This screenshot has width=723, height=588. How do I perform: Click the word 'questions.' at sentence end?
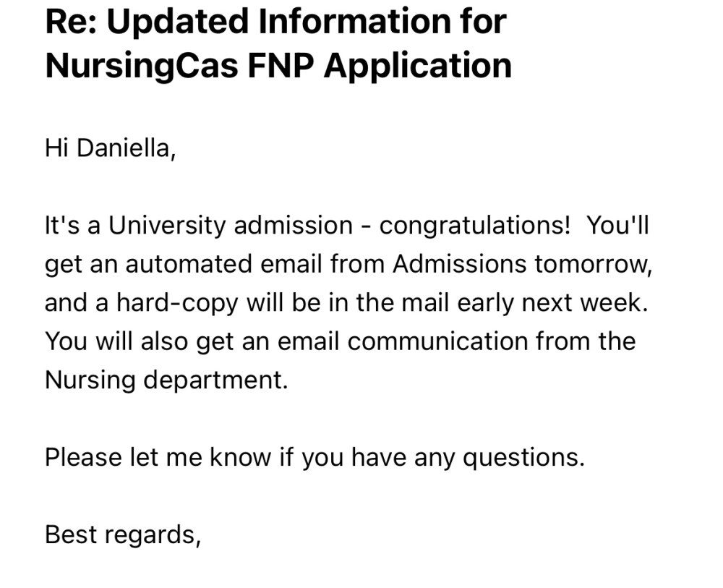523,458
